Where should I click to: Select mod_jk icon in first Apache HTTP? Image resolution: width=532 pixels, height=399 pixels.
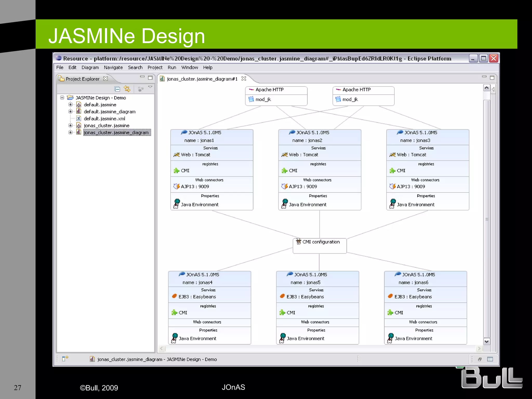pyautogui.click(x=251, y=99)
